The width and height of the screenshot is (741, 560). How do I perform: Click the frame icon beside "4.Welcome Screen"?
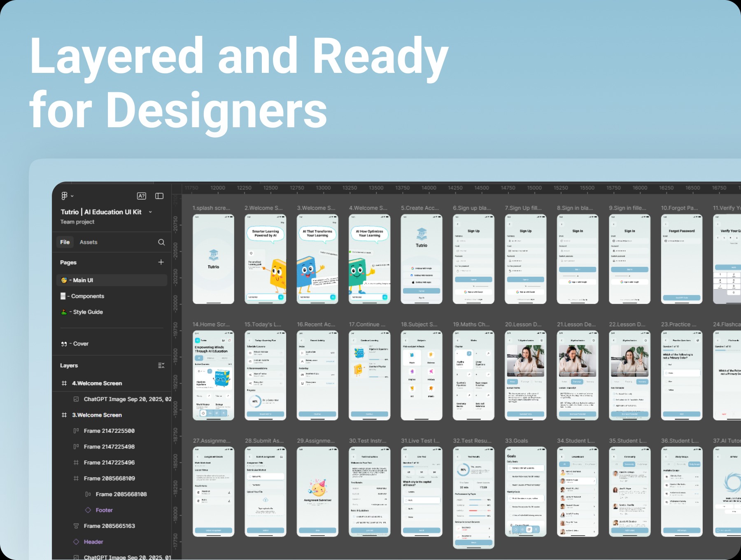[65, 383]
